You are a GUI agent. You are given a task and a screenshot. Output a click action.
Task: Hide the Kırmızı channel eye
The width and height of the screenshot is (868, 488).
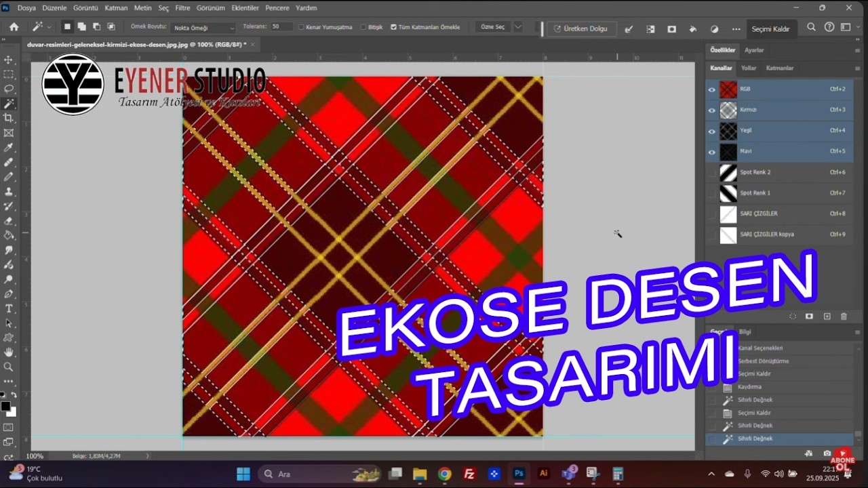tap(712, 110)
